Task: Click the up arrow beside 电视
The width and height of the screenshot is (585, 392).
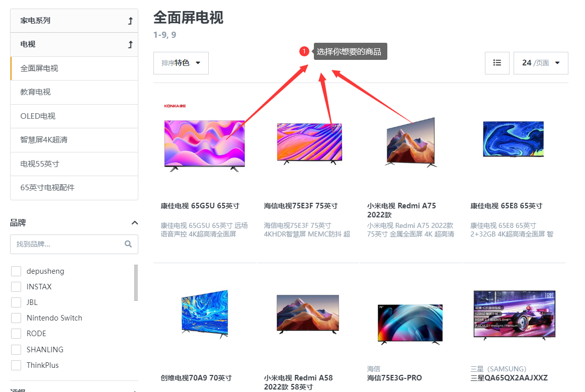Action: tap(130, 45)
